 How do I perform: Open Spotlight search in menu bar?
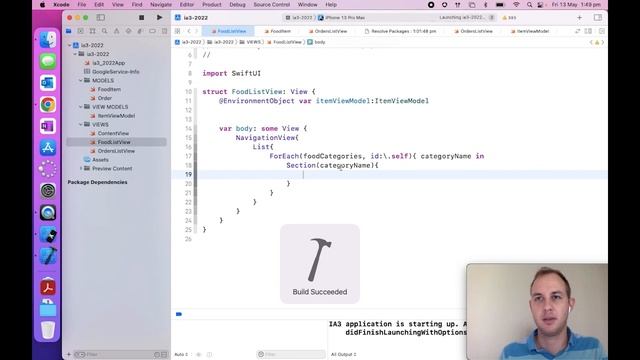click(x=529, y=5)
